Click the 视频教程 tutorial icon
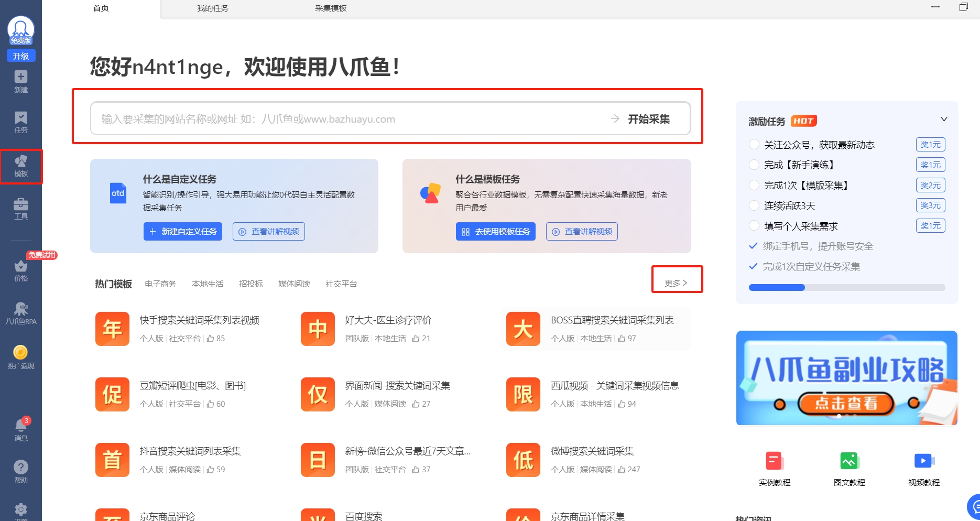Image resolution: width=980 pixels, height=521 pixels. point(924,461)
